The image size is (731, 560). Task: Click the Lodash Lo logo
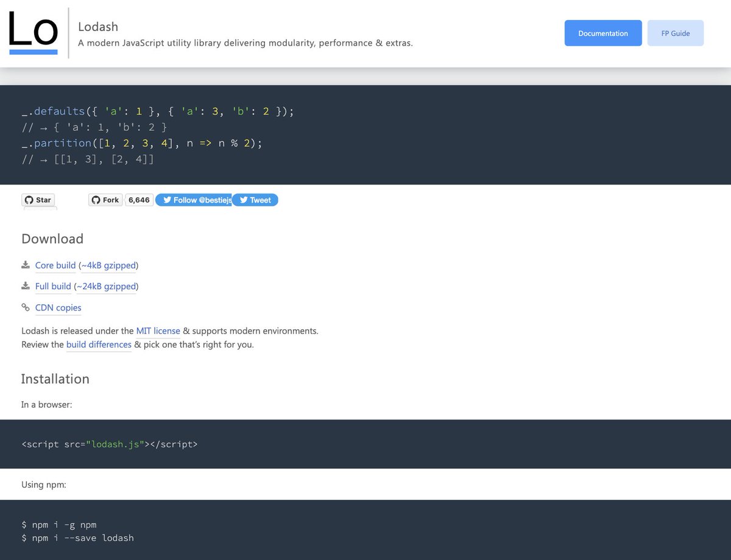34,33
